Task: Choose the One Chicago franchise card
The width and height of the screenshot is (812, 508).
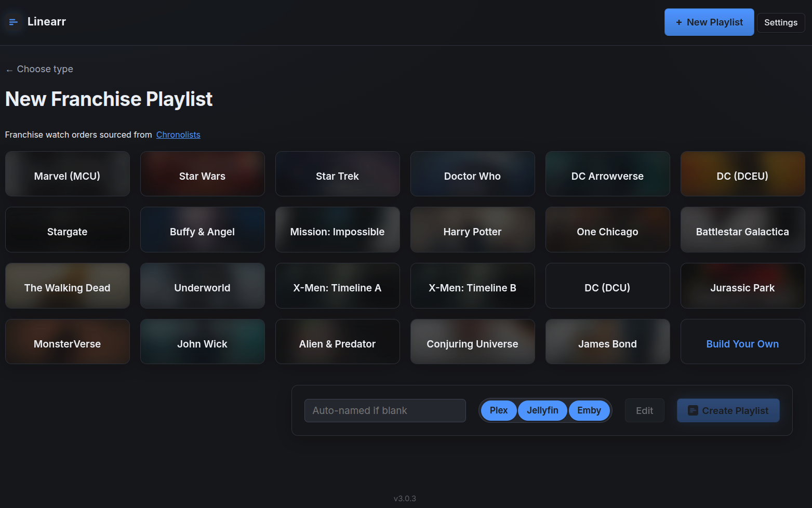Action: (608, 230)
